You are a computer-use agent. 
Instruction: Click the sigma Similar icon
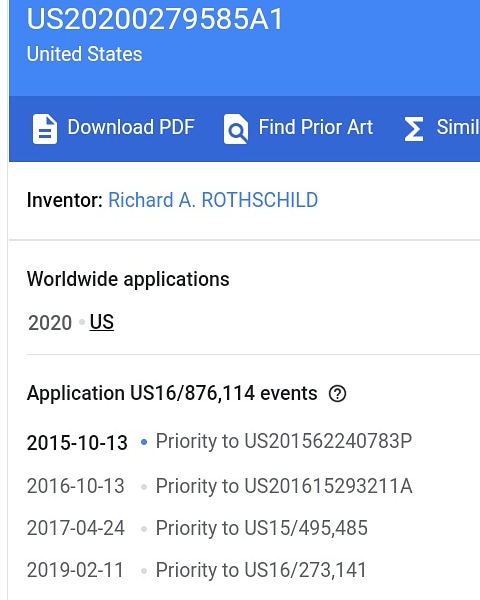tap(414, 129)
